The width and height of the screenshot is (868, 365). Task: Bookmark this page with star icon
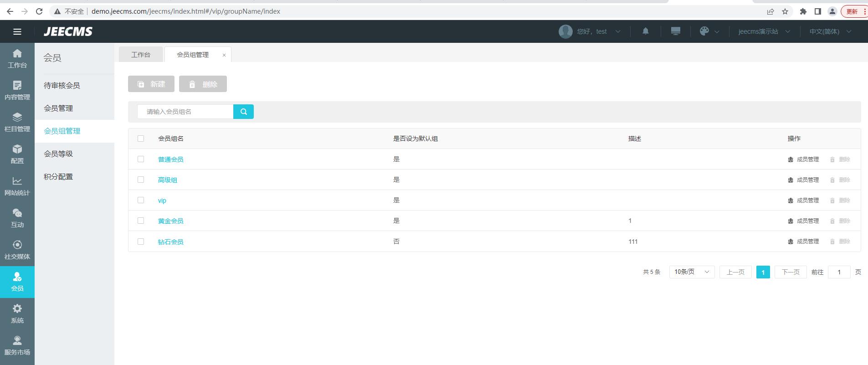[x=785, y=11]
